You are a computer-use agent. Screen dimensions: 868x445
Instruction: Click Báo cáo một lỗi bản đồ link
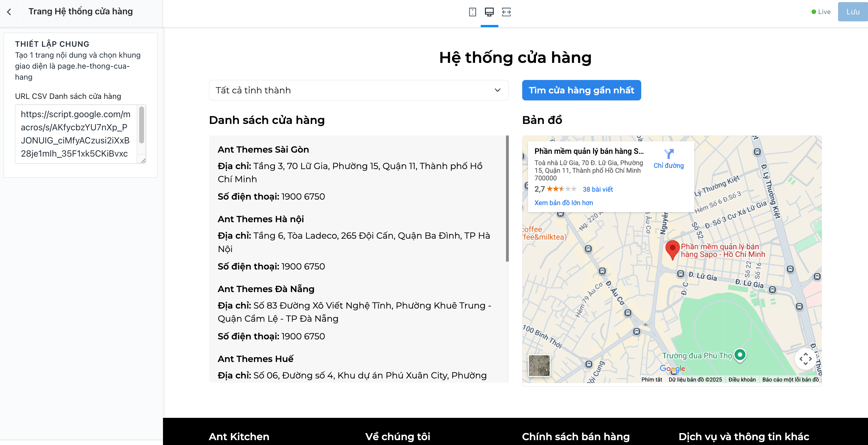pyautogui.click(x=790, y=380)
